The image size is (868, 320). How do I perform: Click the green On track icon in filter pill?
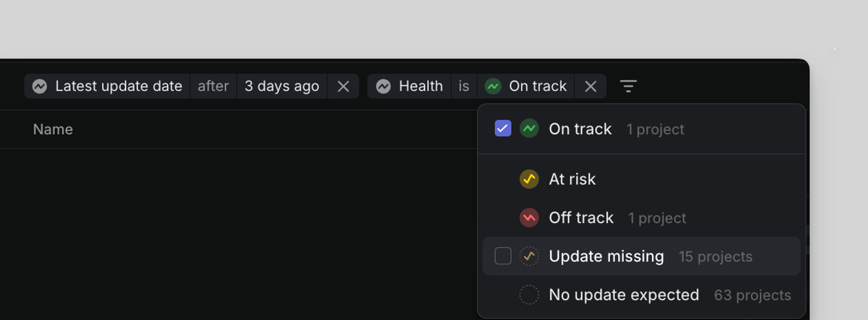pos(493,86)
